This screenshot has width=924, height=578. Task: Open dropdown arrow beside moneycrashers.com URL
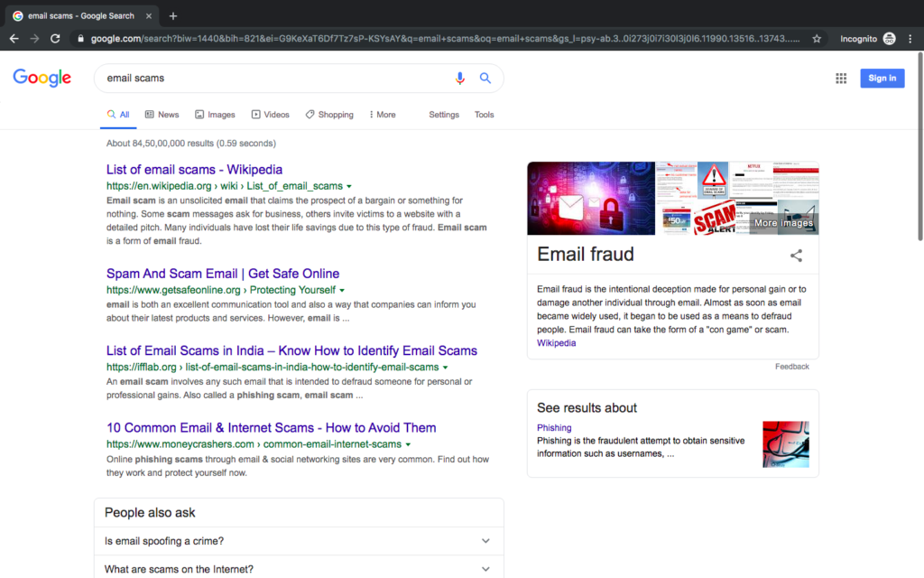tap(408, 444)
